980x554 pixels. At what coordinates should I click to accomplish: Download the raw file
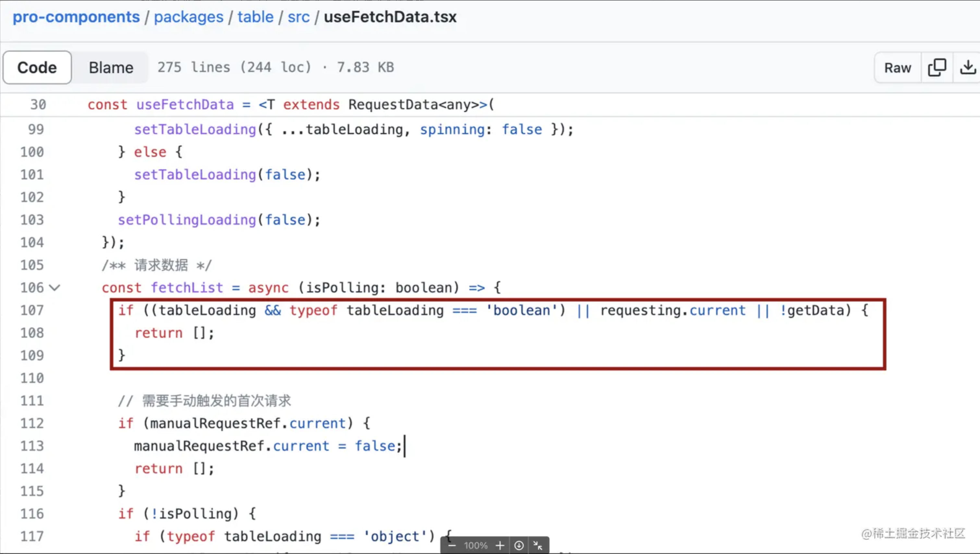tap(967, 68)
